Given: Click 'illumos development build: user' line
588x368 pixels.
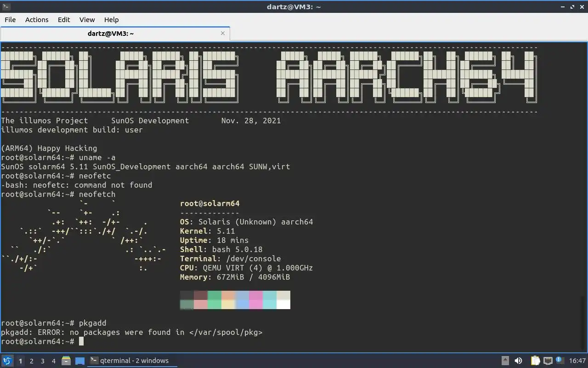Looking at the screenshot, I should [72, 130].
